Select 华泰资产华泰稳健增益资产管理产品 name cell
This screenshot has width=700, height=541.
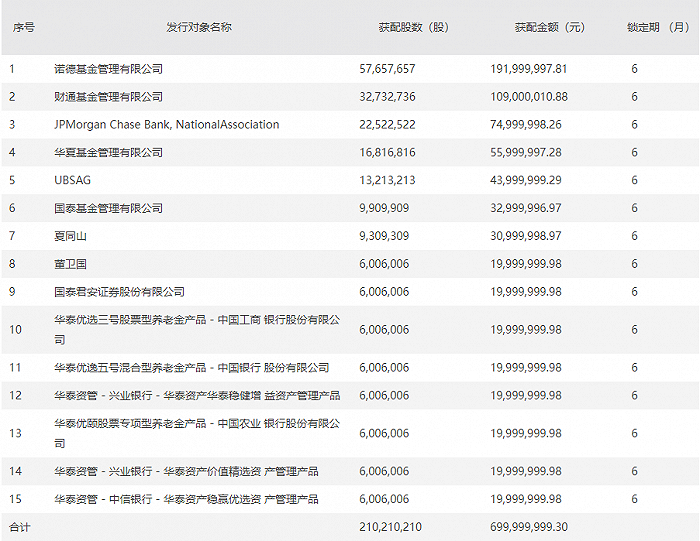click(x=197, y=395)
